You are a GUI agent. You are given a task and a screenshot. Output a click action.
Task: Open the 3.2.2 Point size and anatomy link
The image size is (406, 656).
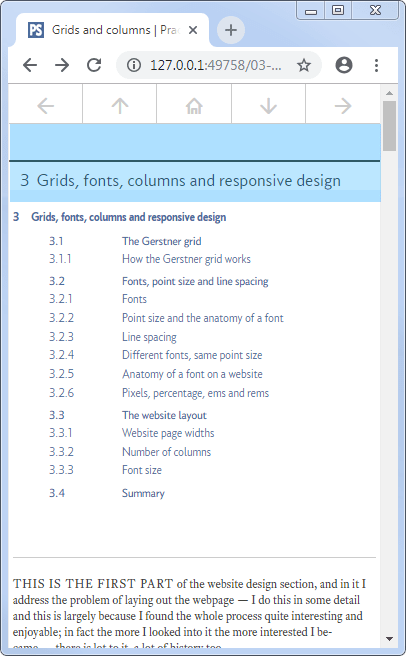[203, 318]
